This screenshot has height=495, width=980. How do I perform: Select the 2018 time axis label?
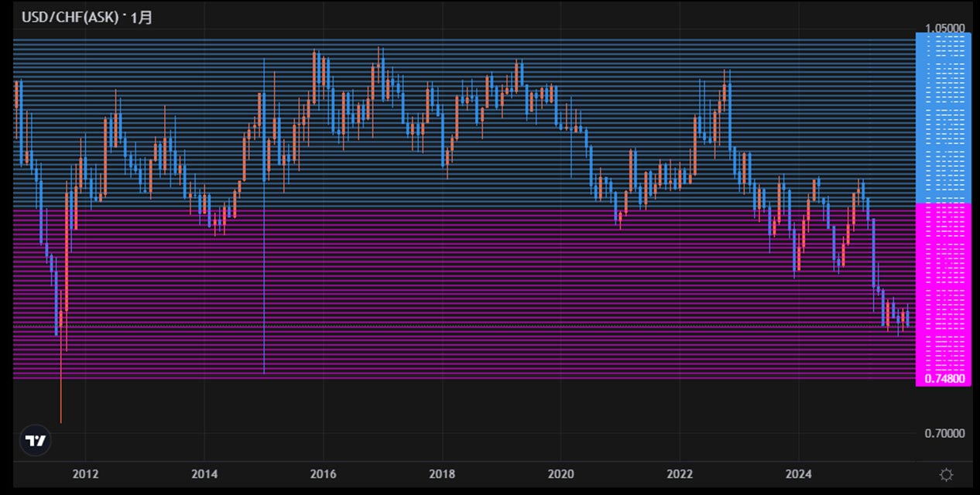pos(442,473)
